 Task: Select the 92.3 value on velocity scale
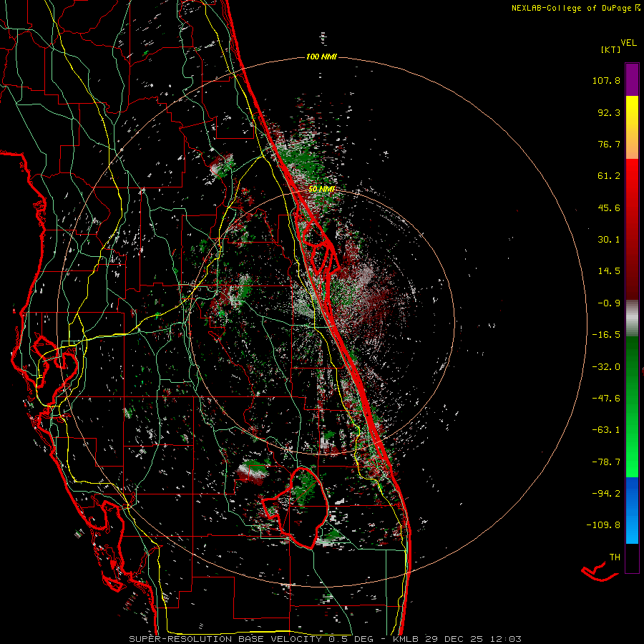(x=609, y=112)
